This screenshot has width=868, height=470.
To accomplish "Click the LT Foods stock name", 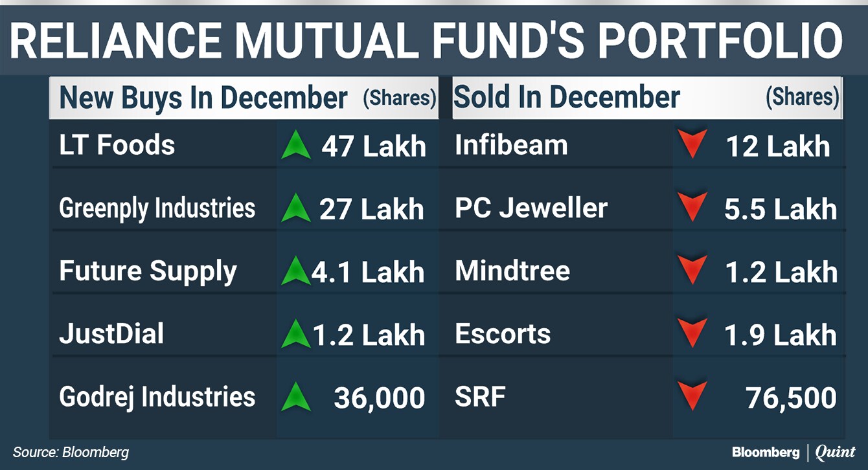I will coord(117,145).
